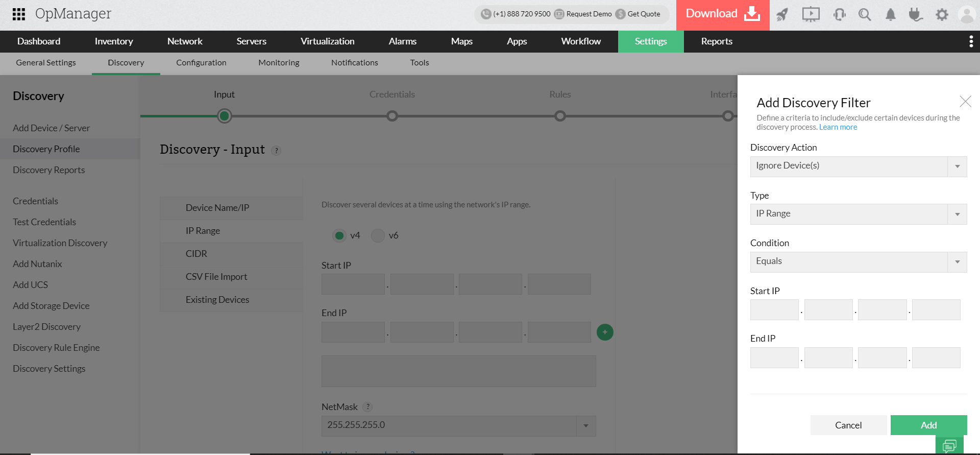Click the green plus add-range button
This screenshot has width=980, height=455.
pyautogui.click(x=605, y=332)
